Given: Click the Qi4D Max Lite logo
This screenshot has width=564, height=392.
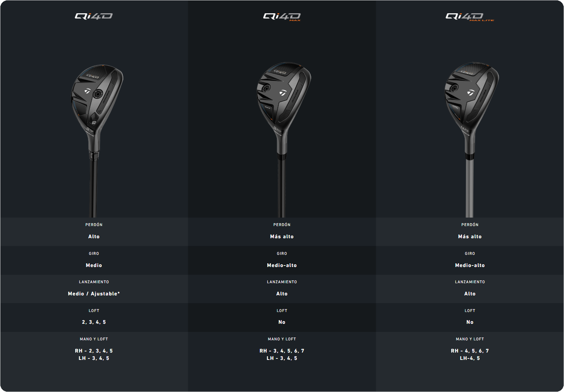Looking at the screenshot, I should tap(469, 17).
